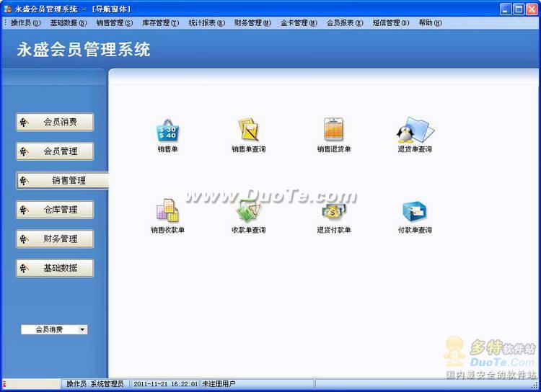541x392 pixels.
Task: Click the 会员消费 sidebar button
Action: [x=55, y=122]
